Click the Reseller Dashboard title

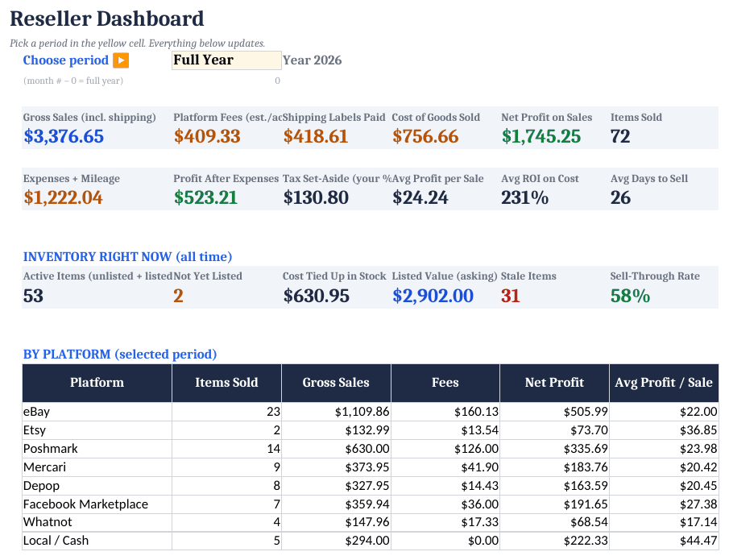click(107, 19)
